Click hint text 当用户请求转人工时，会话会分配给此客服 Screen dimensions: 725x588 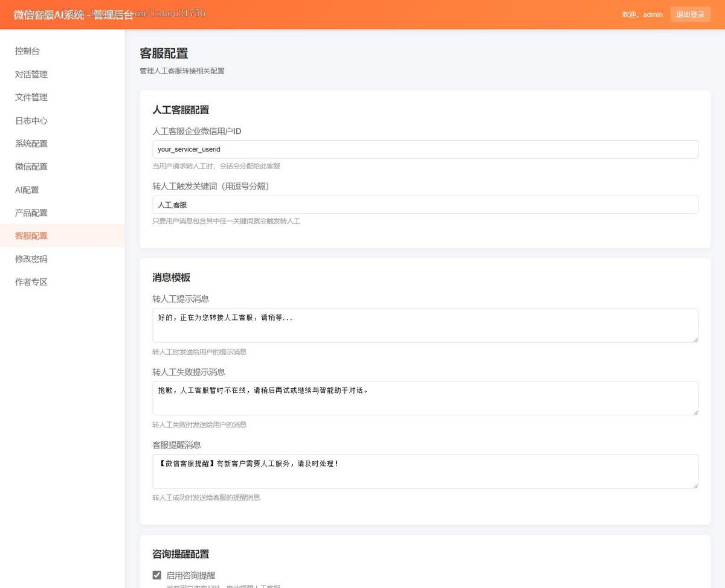click(x=216, y=166)
